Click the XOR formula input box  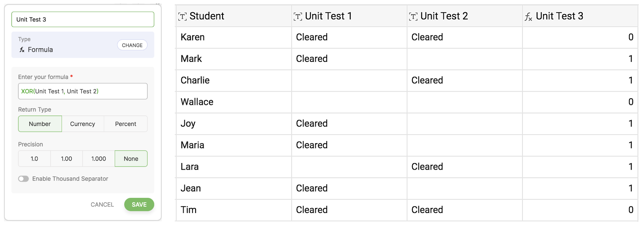click(x=83, y=91)
